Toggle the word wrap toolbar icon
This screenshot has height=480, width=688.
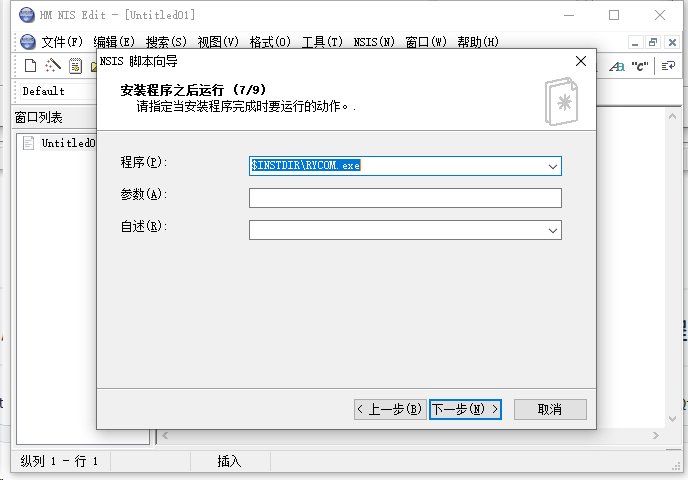pos(668,66)
